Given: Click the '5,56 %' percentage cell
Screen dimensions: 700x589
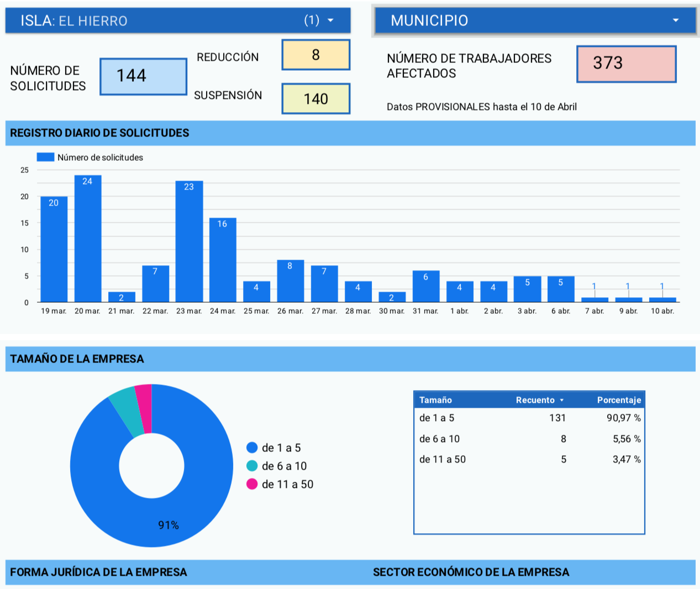Looking at the screenshot, I should (627, 439).
